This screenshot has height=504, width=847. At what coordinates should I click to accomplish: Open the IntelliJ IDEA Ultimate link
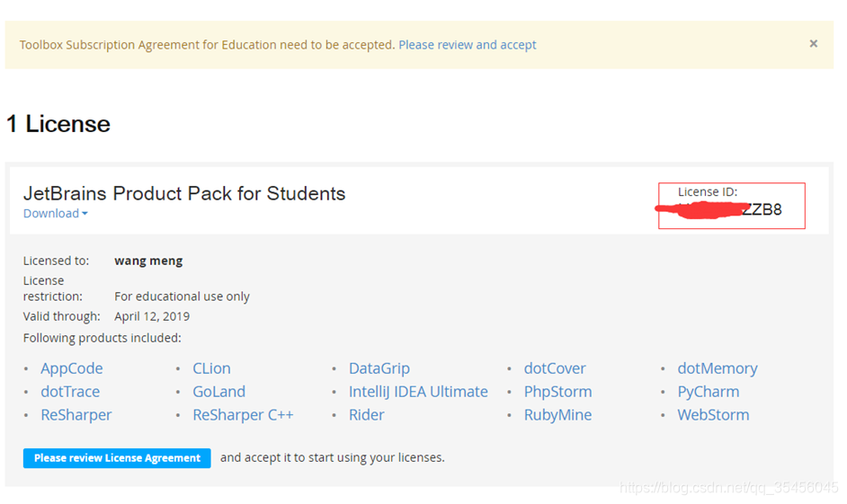(418, 391)
